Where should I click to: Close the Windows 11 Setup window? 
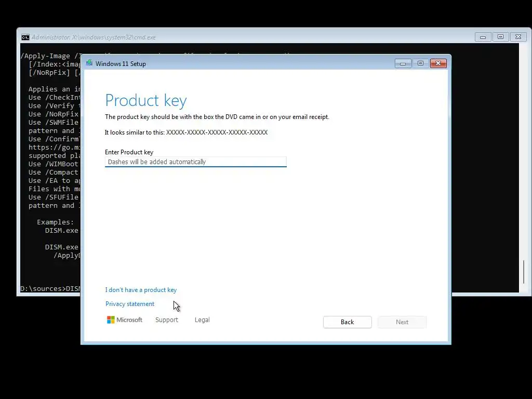438,63
